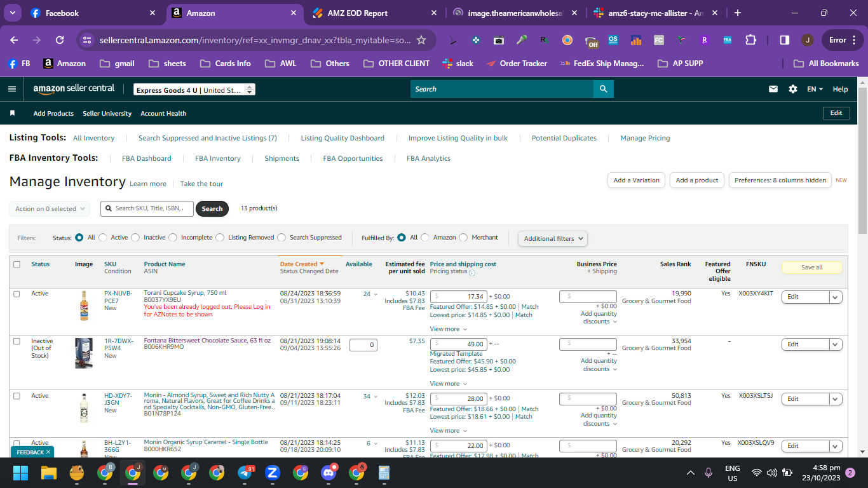Click the Add a Variation button
868x488 pixels.
click(637, 180)
